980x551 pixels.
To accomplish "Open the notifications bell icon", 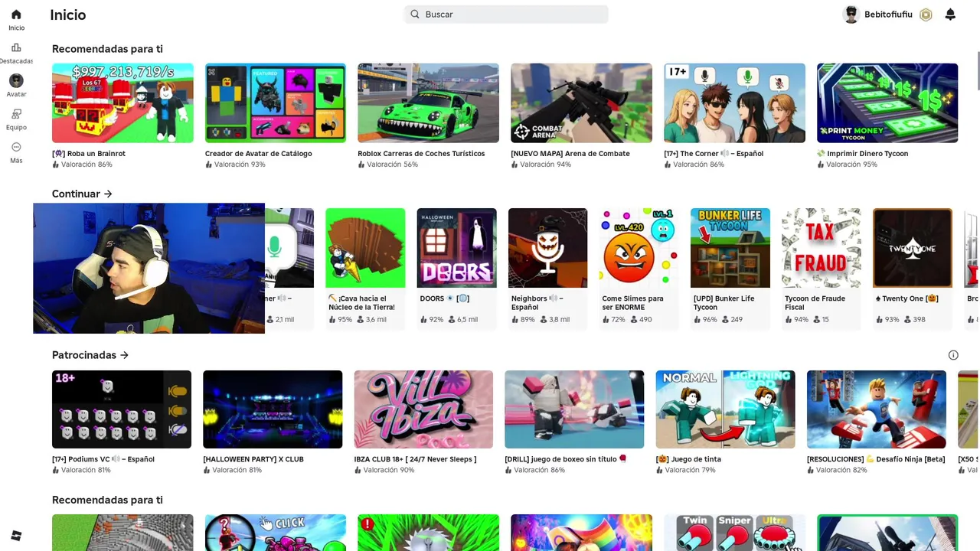I will tap(950, 15).
